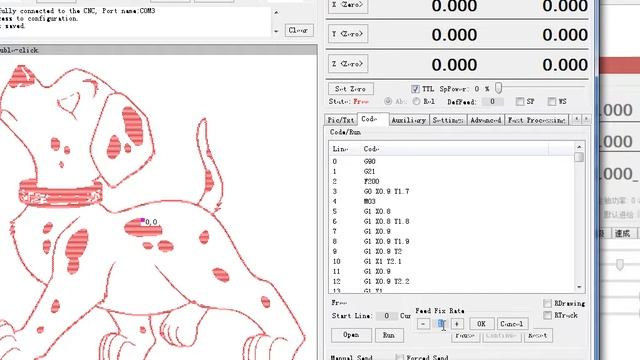
Task: Click the tab strip left scroll arrow
Action: [x=576, y=119]
